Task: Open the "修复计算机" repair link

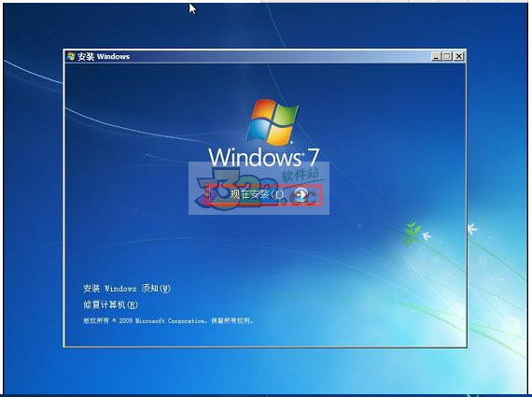Action: click(110, 305)
